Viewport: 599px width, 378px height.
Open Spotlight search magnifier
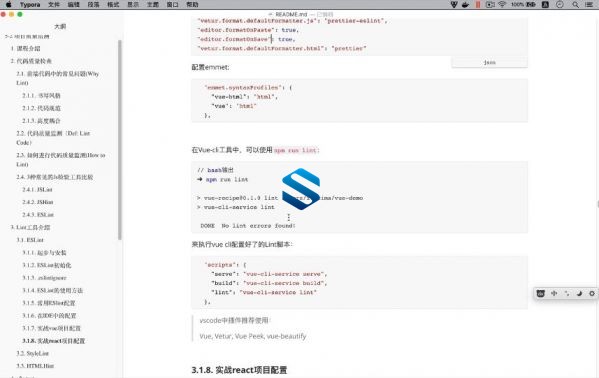coord(575,5)
